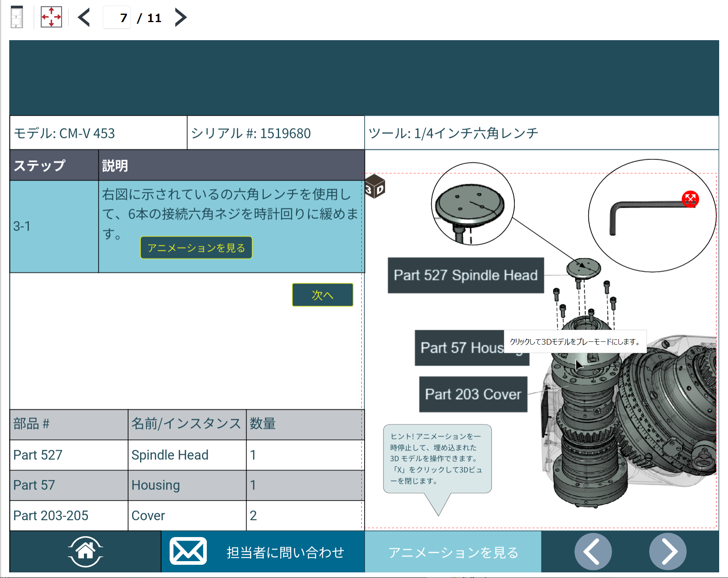Toggle the fit-to-page arrows icon
This screenshot has height=578, width=728.
pyautogui.click(x=51, y=17)
